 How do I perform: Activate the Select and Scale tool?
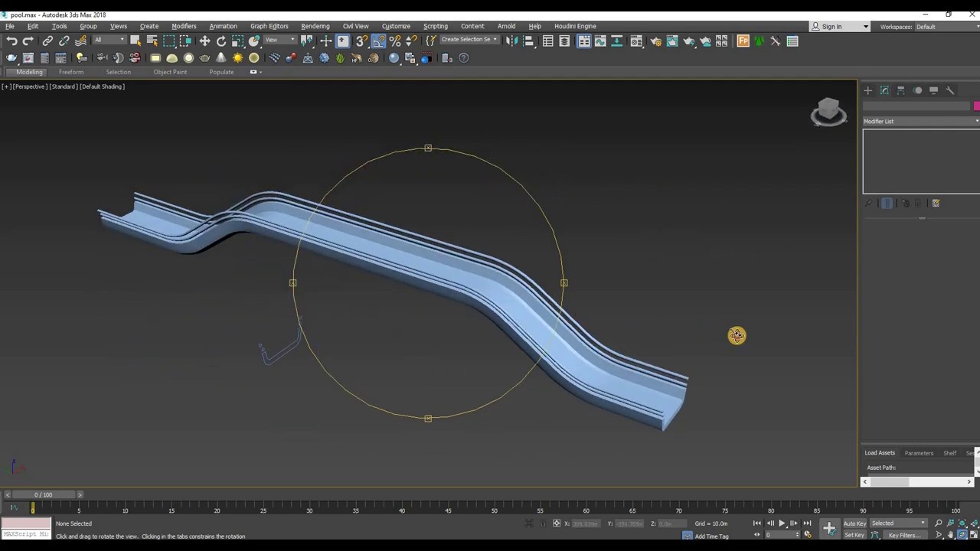tap(238, 41)
